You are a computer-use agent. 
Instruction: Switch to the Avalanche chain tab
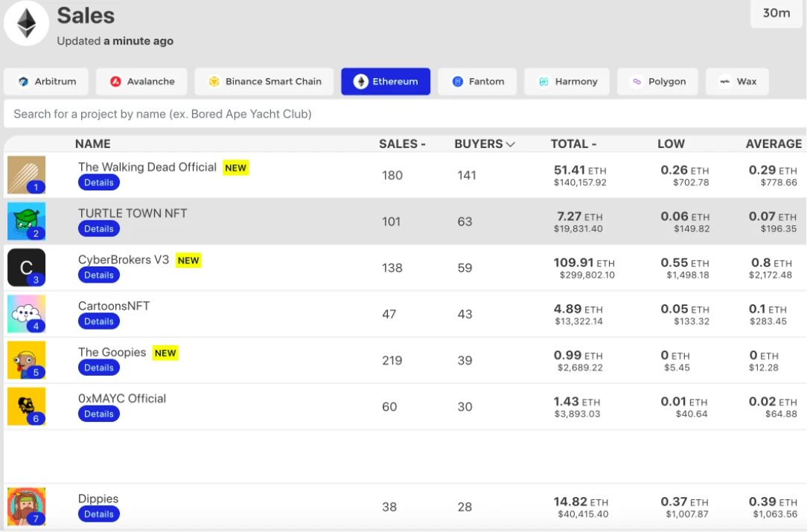[x=141, y=81]
